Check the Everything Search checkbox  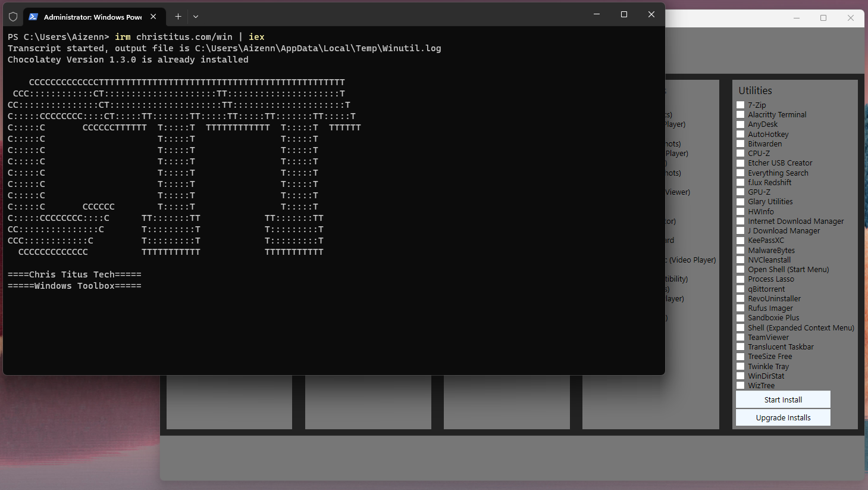(x=741, y=173)
